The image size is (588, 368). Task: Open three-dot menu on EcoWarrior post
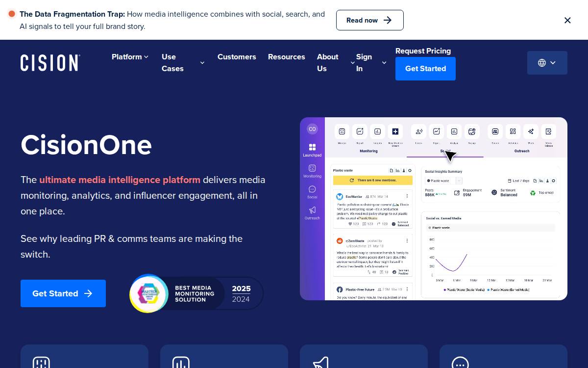407,196
